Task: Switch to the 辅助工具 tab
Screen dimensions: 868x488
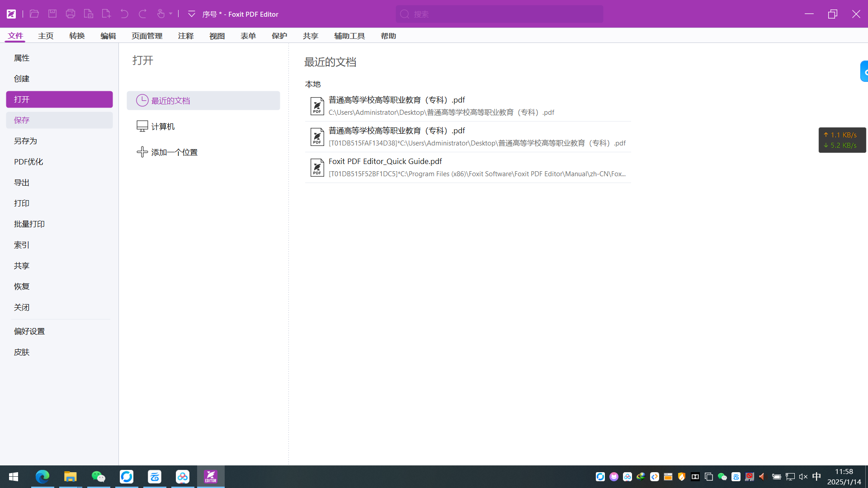Action: pos(349,36)
